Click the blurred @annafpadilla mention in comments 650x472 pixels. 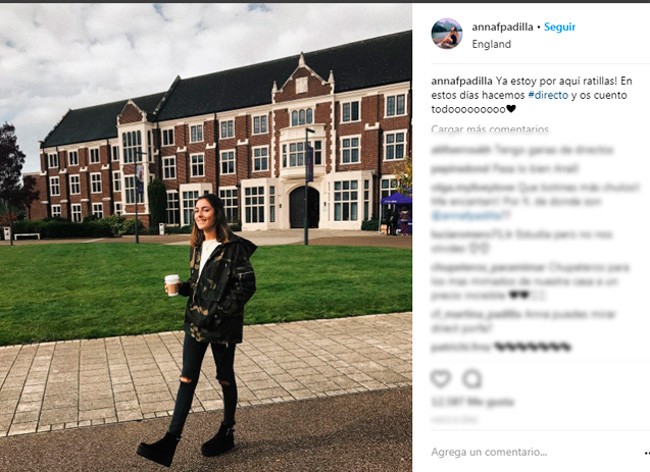[469, 215]
